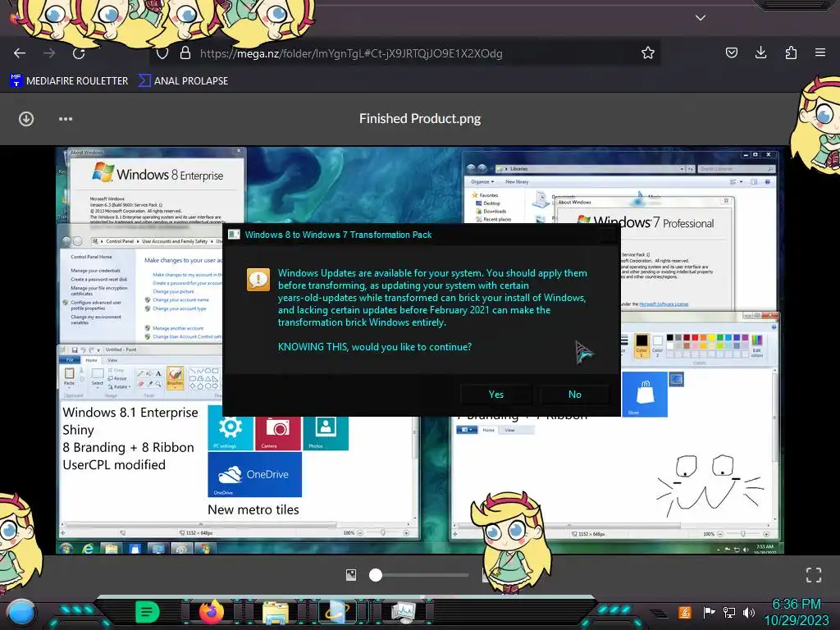
Task: Click the MEGA zoom slider handle
Action: click(376, 575)
